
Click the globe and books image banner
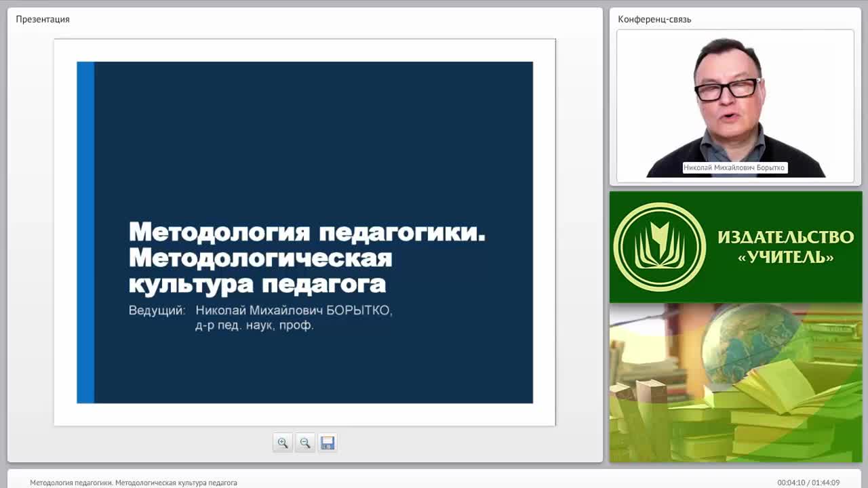click(736, 383)
